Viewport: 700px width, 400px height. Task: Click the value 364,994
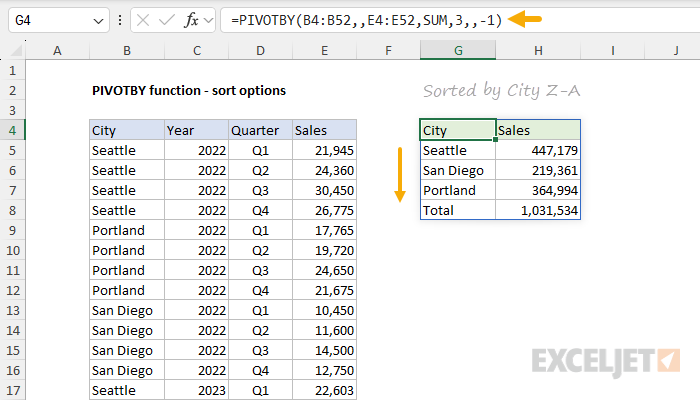538,191
